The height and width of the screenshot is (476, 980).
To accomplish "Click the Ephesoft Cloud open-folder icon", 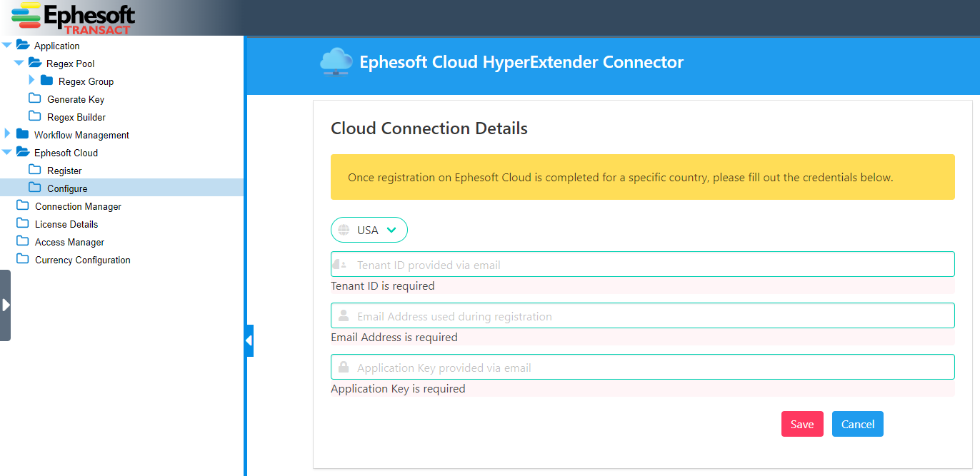I will coord(23,152).
